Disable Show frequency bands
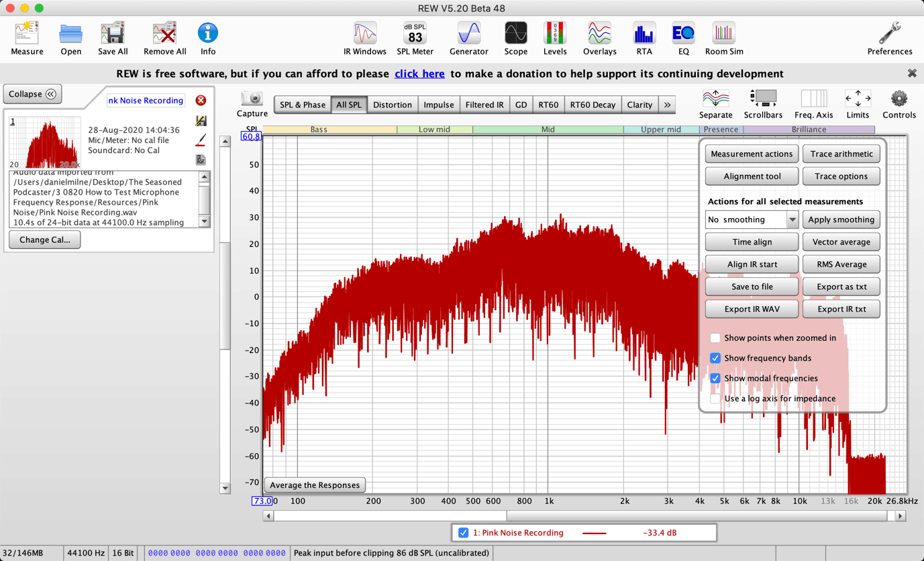The width and height of the screenshot is (924, 561). pos(715,358)
